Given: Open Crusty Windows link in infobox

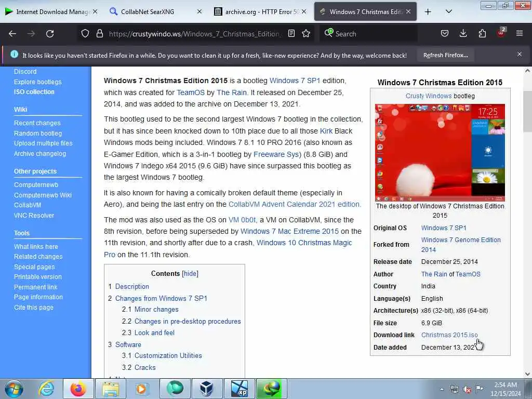Looking at the screenshot, I should coord(429,96).
